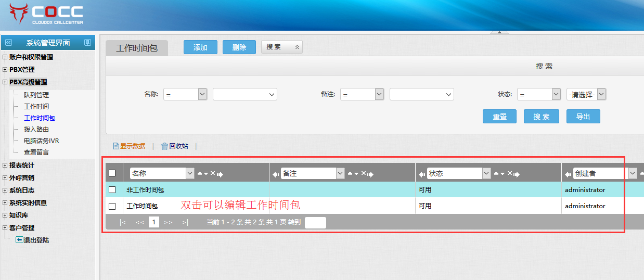The width and height of the screenshot is (644, 280).
Task: Open the 状态 -请选择- dropdown in the search form
Action: 586,94
